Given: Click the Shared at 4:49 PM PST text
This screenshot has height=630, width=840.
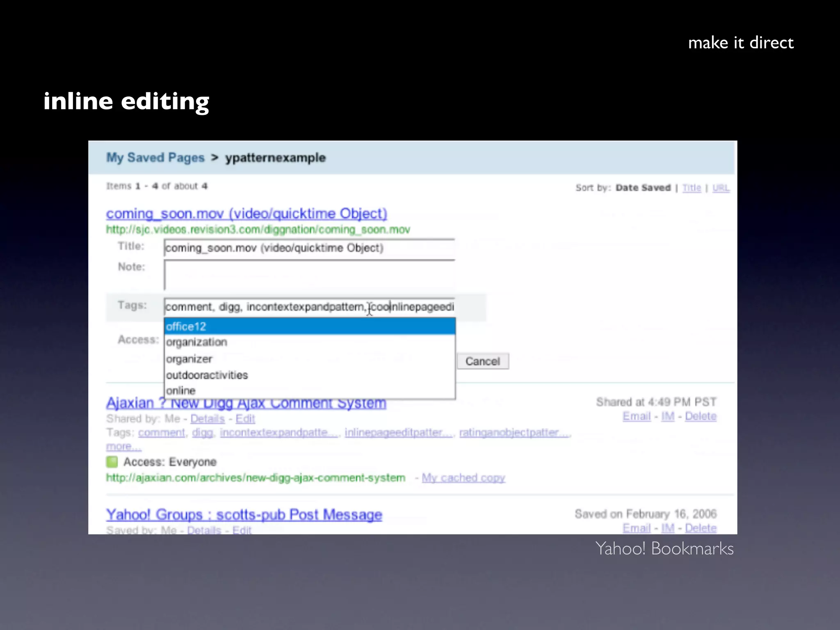Looking at the screenshot, I should point(656,402).
